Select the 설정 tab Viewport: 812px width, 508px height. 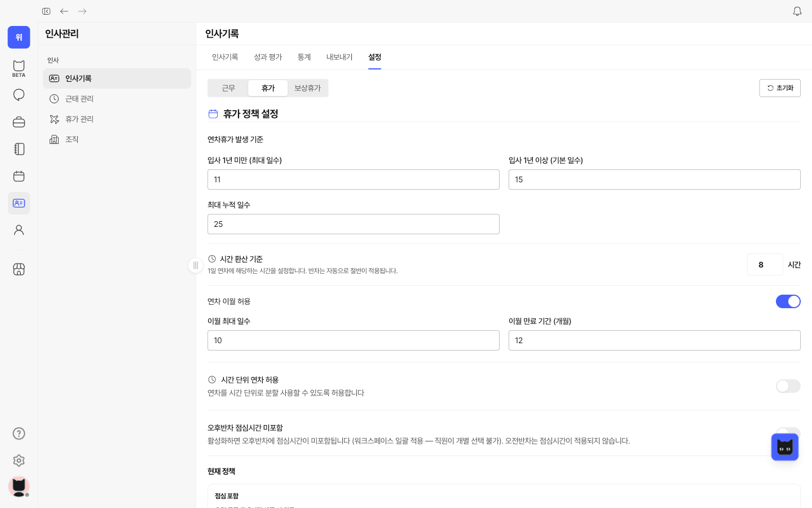(375, 57)
